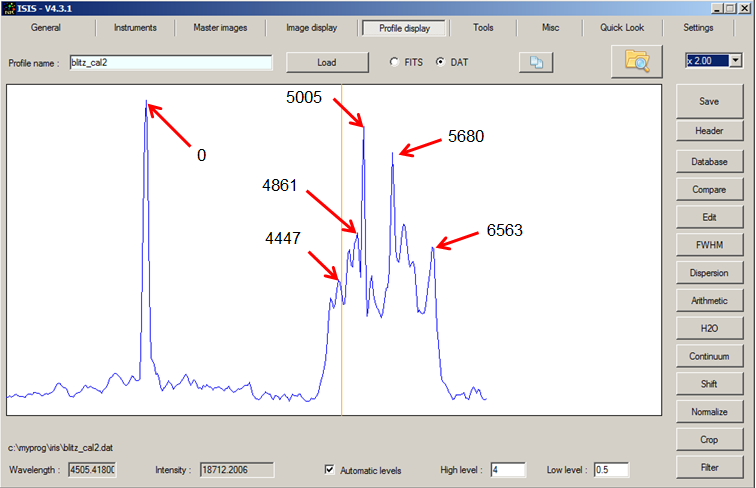
Task: Click the 5005 peak in the spectrum plot
Action: coord(363,127)
